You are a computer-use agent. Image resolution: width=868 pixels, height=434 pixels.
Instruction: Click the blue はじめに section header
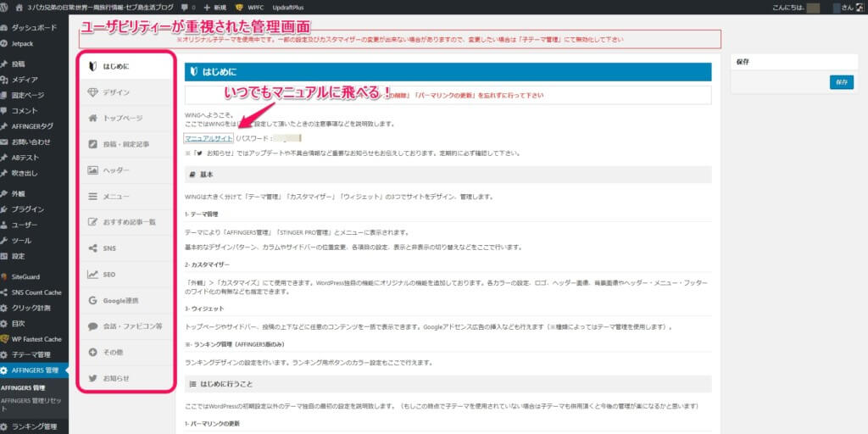point(448,72)
